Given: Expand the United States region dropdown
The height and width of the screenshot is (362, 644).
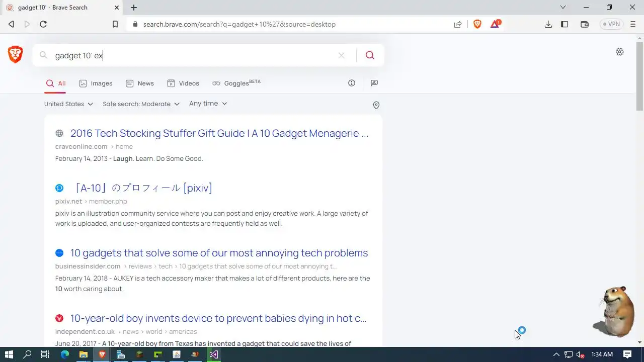Looking at the screenshot, I should click(x=68, y=104).
